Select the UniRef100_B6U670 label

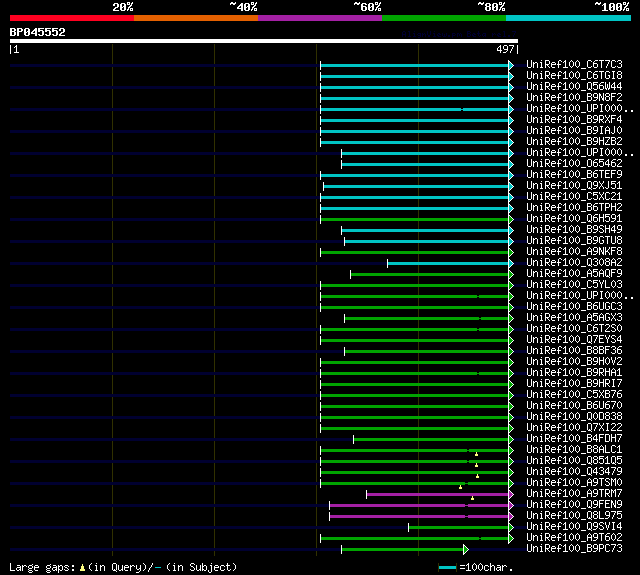[x=574, y=406]
